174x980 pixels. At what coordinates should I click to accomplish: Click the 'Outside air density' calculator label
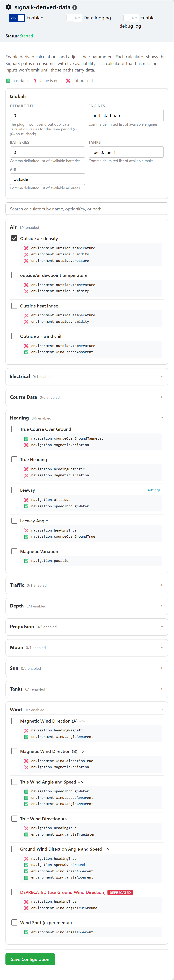[x=39, y=239]
